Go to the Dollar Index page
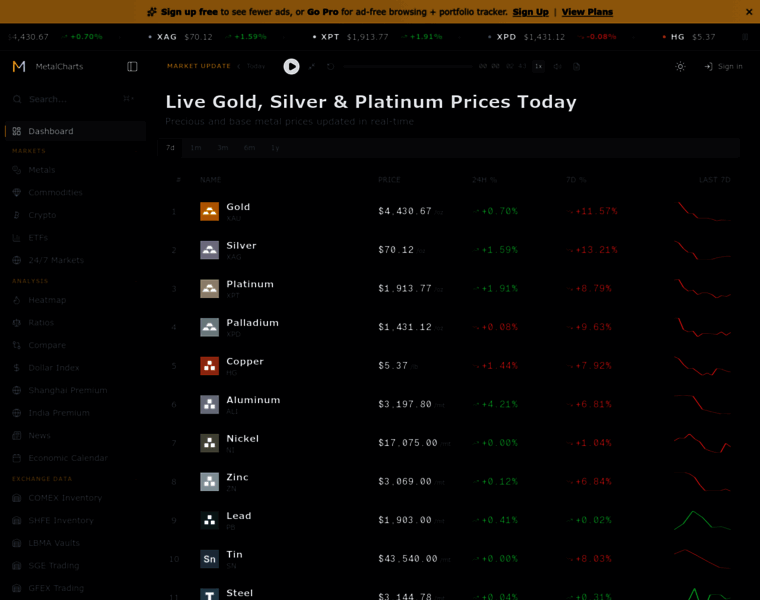The width and height of the screenshot is (760, 600). (53, 368)
